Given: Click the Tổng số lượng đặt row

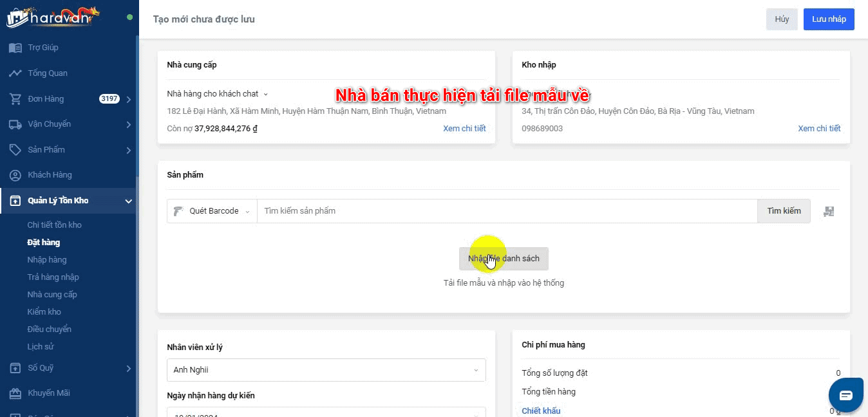Looking at the screenshot, I should [x=681, y=373].
